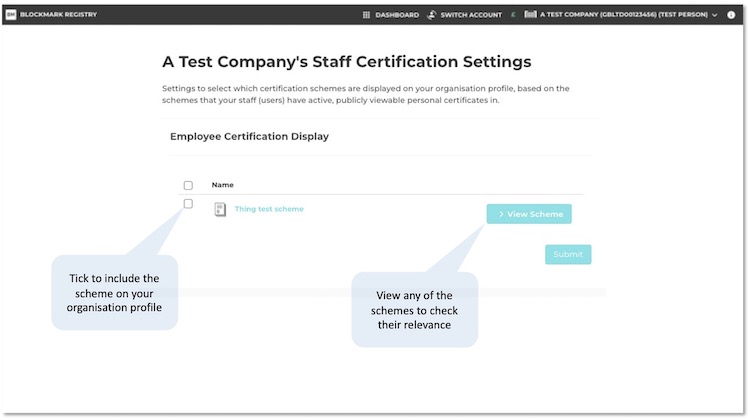Click the Staff Certification Settings page title

[x=347, y=62]
